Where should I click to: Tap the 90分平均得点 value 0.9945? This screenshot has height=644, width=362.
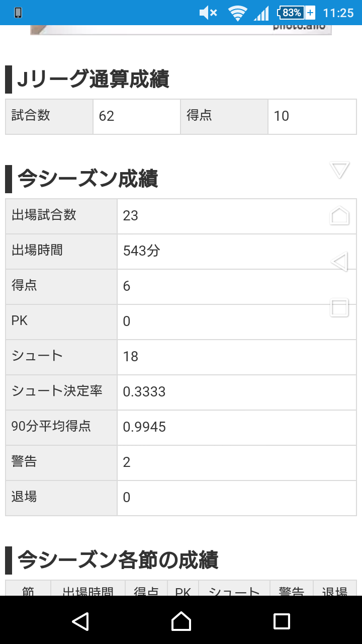tap(145, 427)
